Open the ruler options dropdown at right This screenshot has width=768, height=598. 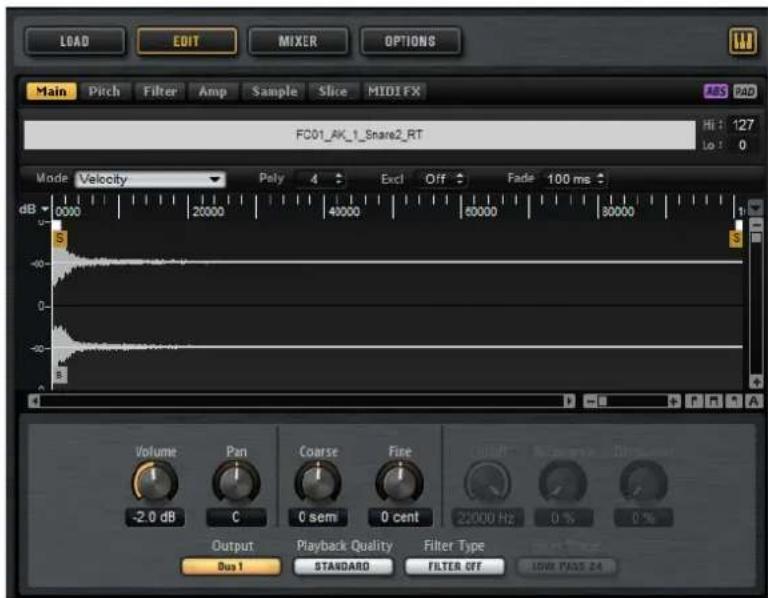point(756,208)
